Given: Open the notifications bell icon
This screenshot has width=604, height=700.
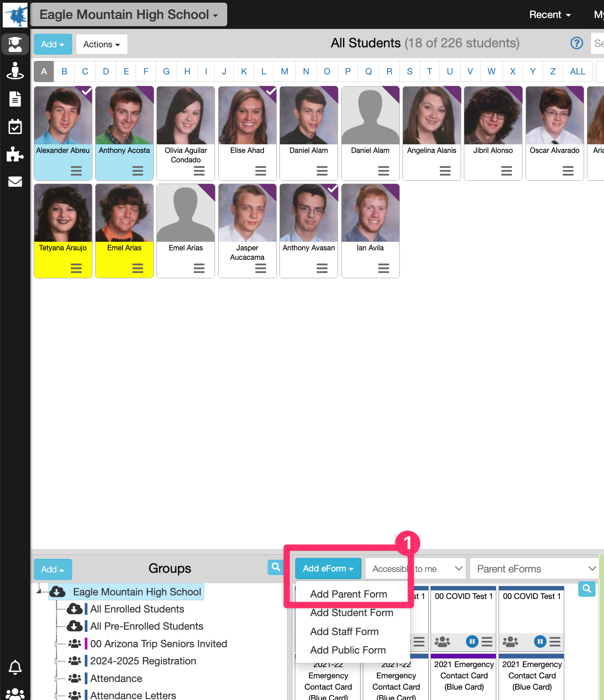Looking at the screenshot, I should pos(15,667).
